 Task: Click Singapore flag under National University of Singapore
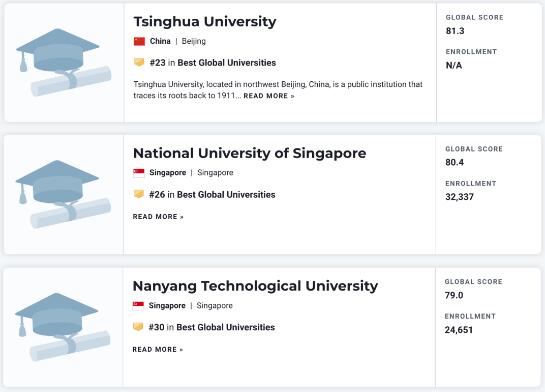tap(139, 173)
